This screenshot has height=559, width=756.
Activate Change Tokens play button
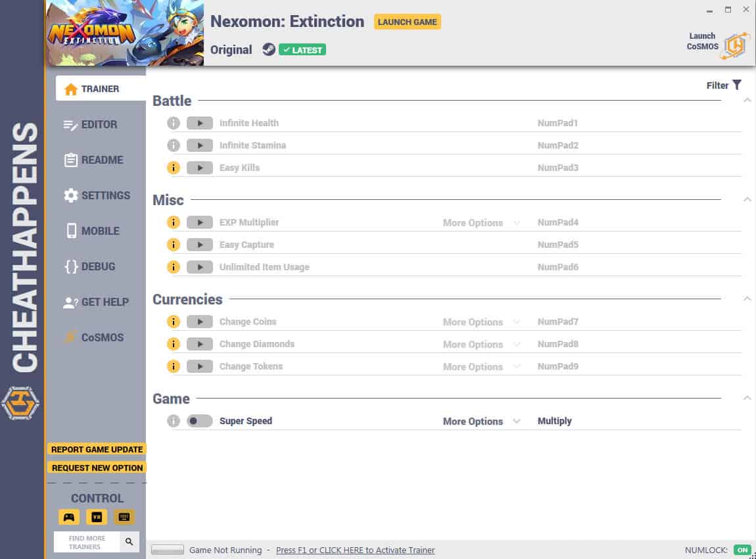(200, 366)
